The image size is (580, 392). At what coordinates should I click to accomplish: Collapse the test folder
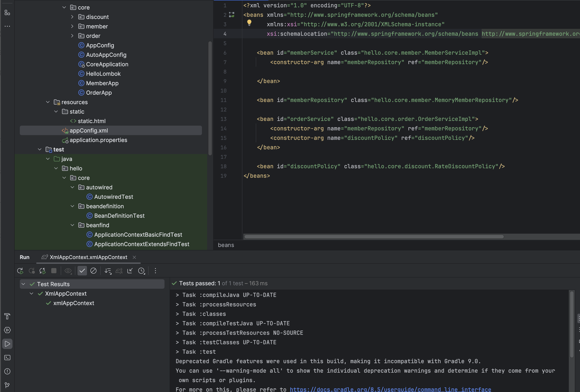[x=39, y=149]
